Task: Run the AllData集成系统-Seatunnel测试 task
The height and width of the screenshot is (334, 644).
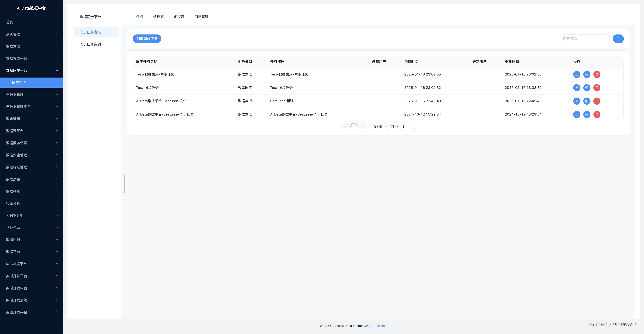Action: pos(586,101)
